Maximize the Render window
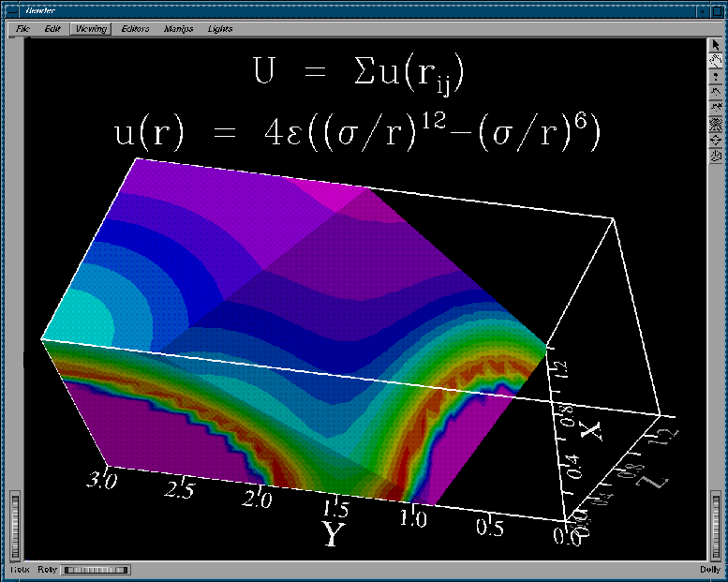Screen dimensions: 728x582 click(x=718, y=10)
